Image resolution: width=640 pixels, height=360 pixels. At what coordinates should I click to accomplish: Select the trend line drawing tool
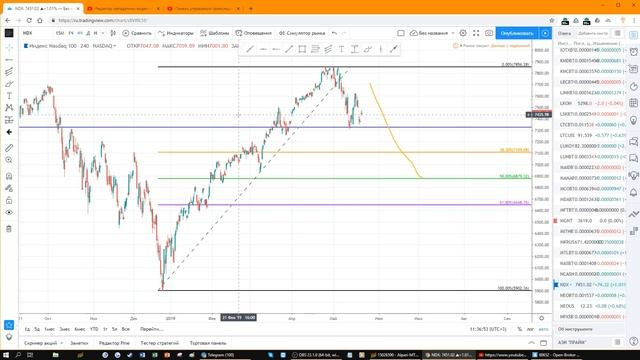9,60
